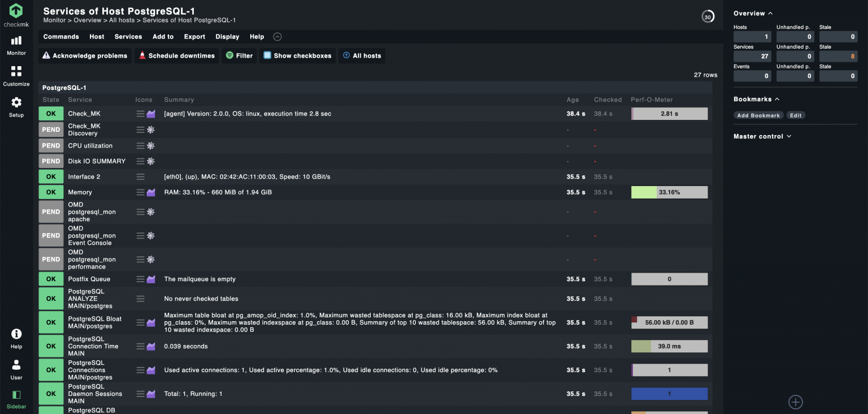Image resolution: width=868 pixels, height=414 pixels.
Task: Open the Export menu
Action: (x=194, y=37)
